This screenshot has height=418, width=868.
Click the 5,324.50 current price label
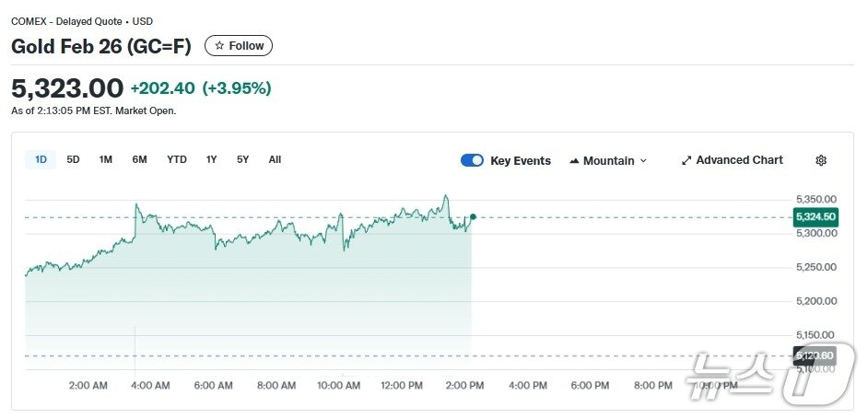coord(815,217)
